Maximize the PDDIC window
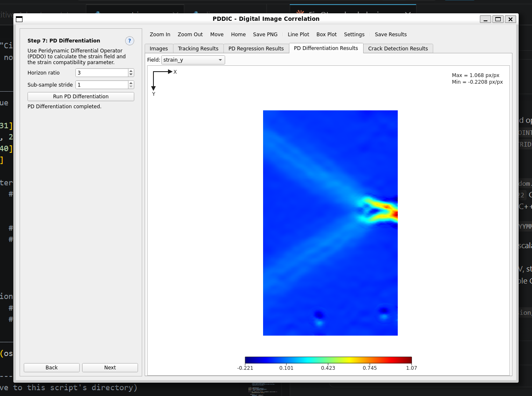Image resolution: width=532 pixels, height=396 pixels. tap(498, 19)
